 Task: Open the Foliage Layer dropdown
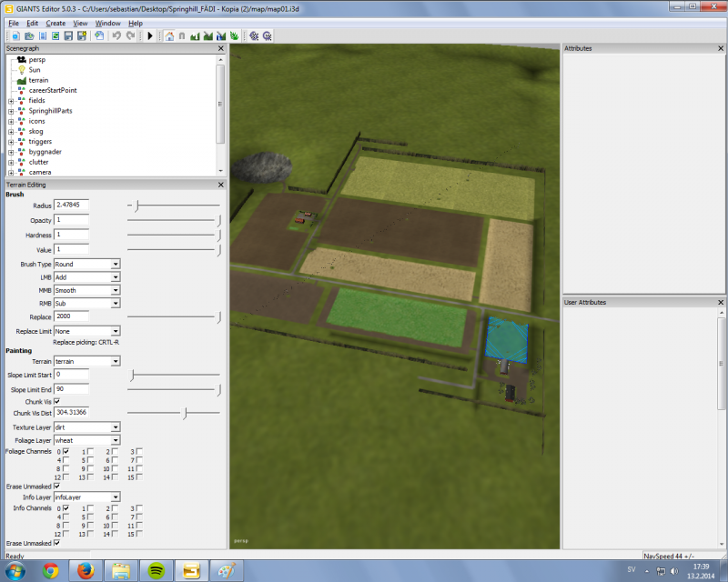[86, 440]
